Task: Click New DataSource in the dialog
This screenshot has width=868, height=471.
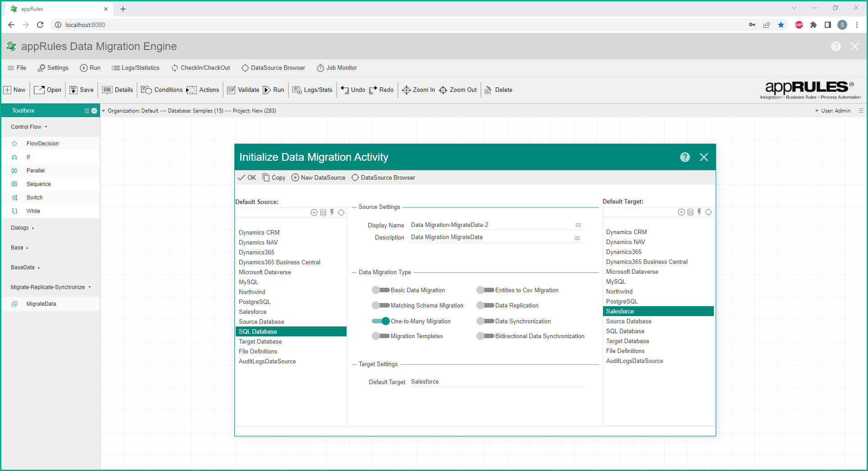Action: point(318,177)
